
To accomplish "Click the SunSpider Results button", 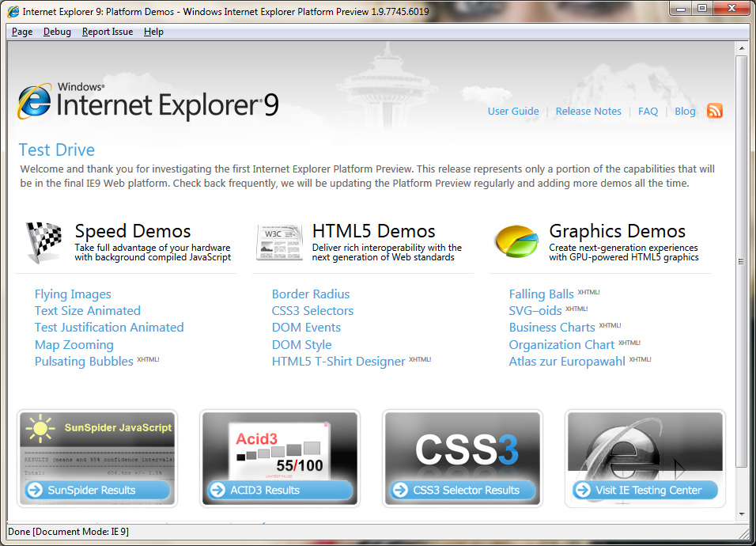I will [x=97, y=490].
